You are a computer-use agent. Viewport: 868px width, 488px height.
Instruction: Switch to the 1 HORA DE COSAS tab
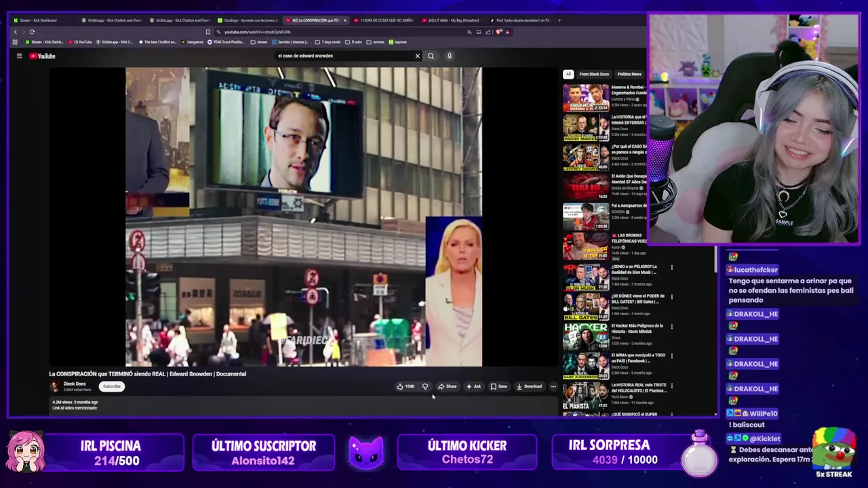click(384, 20)
